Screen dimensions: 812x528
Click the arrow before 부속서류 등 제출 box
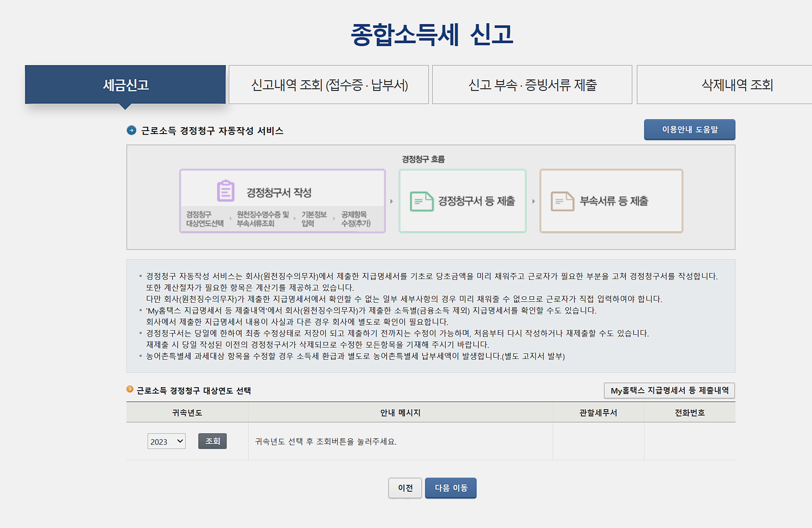click(x=533, y=201)
